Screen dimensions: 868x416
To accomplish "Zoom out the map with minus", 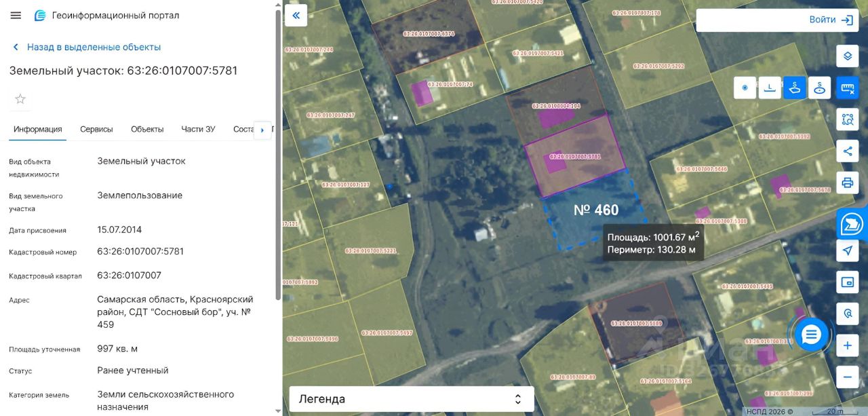I will click(847, 377).
